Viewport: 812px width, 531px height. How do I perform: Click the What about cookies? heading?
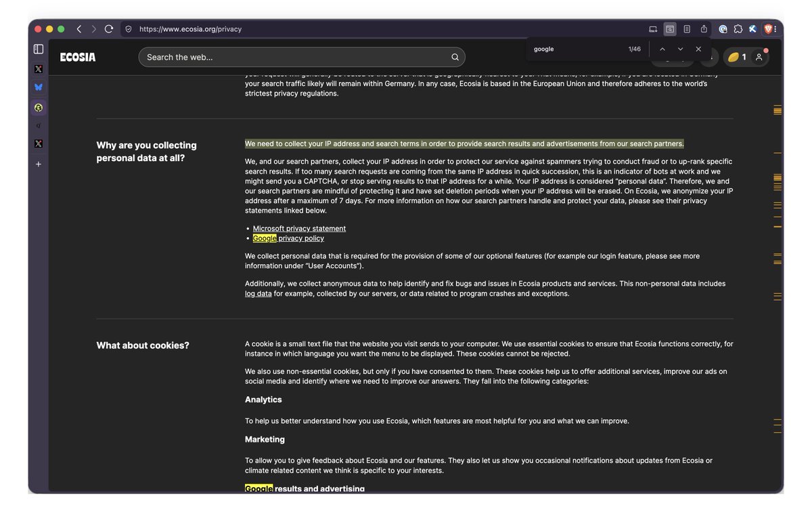coord(143,345)
